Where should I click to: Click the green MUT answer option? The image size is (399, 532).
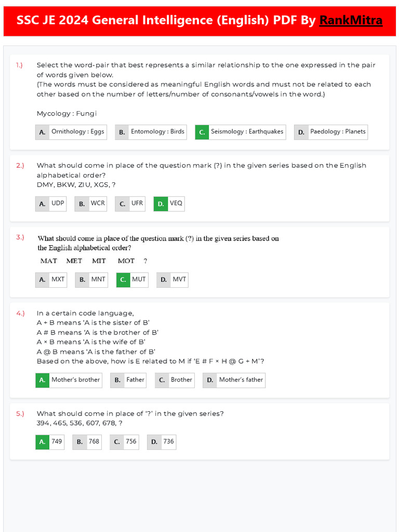coord(132,280)
